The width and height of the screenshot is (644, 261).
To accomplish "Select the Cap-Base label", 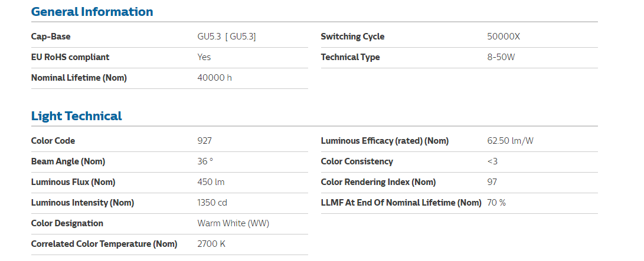I will click(x=51, y=37).
